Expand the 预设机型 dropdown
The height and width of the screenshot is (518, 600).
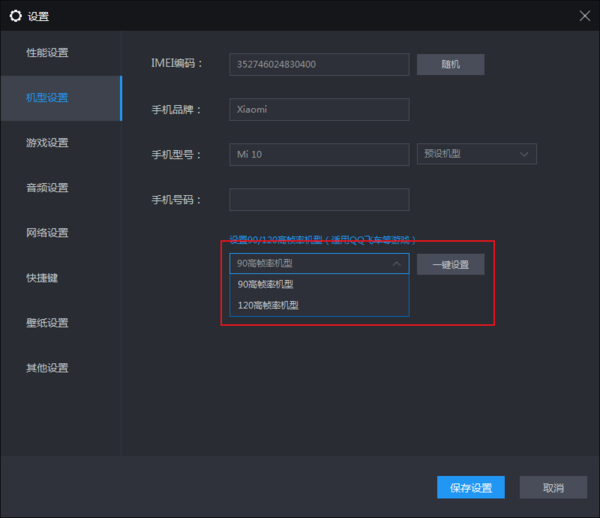coord(476,154)
